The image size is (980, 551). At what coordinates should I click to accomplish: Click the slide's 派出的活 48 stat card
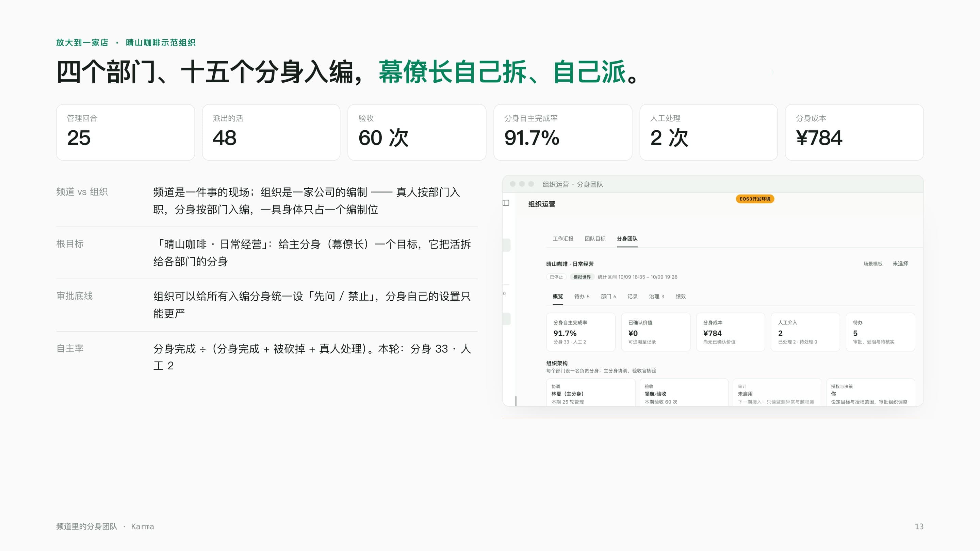271,132
